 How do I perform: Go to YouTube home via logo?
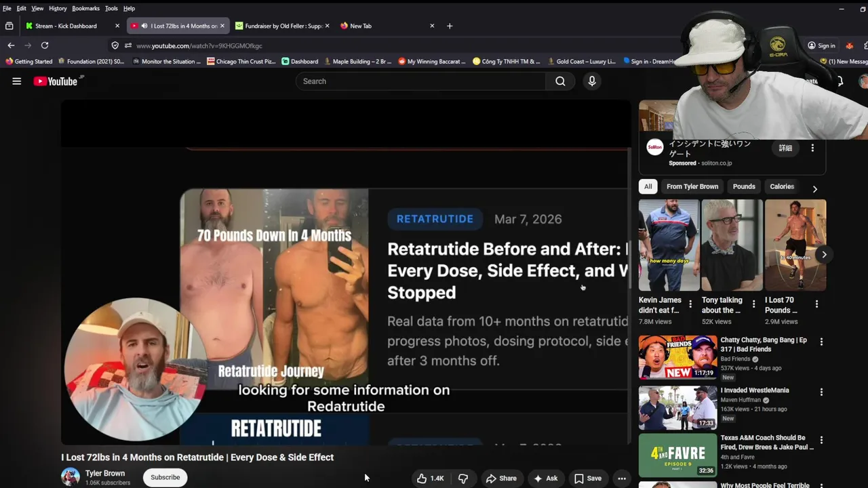pyautogui.click(x=56, y=81)
